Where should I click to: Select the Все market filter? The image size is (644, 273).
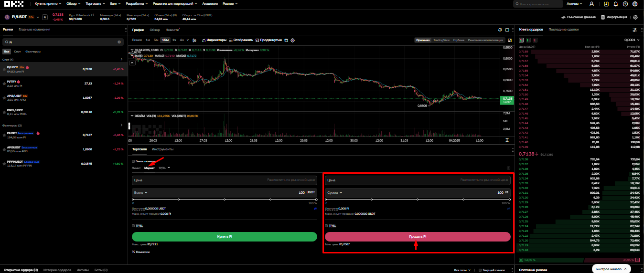7,51
